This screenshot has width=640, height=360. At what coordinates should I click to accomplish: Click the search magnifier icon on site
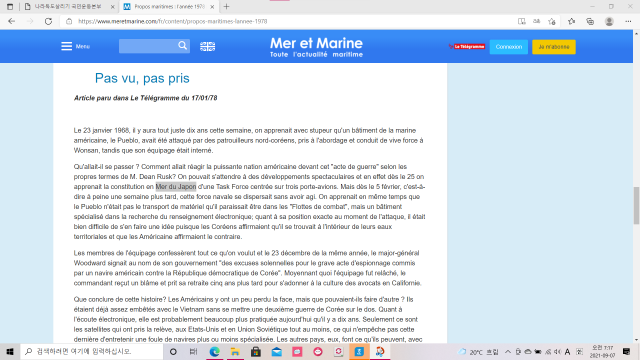(182, 46)
